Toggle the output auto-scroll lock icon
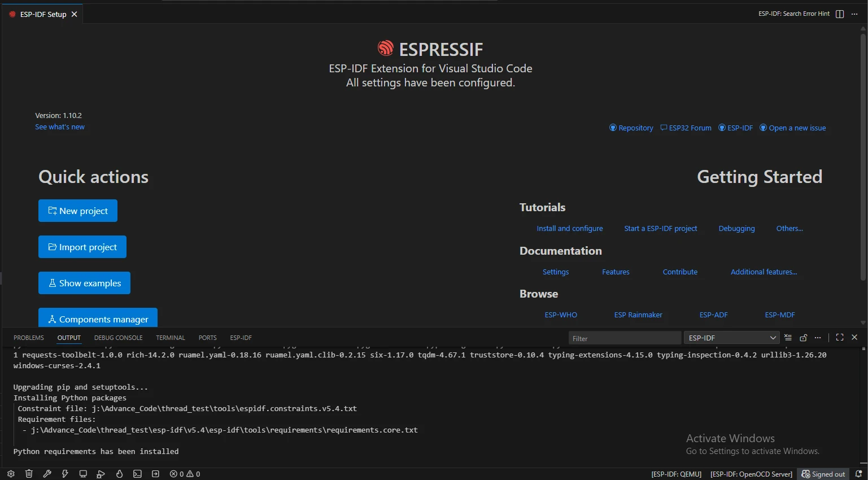 click(803, 338)
